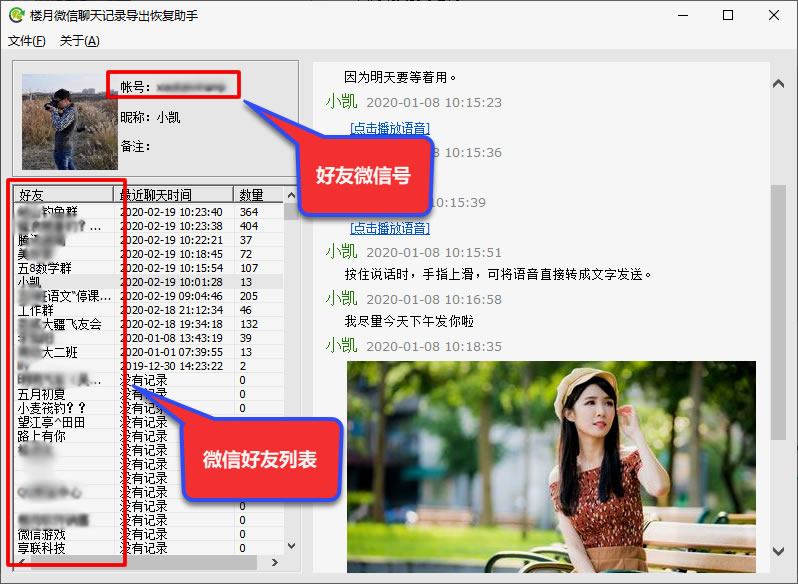798x584 pixels.
Task: Click the count cell showing 205
Action: pos(249,296)
